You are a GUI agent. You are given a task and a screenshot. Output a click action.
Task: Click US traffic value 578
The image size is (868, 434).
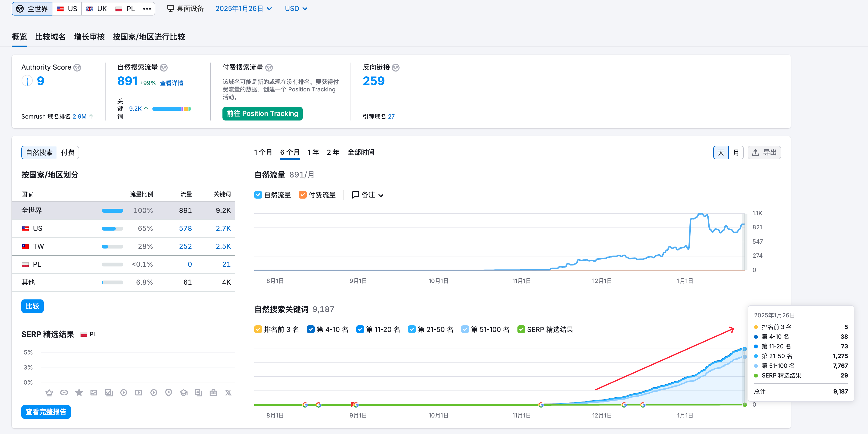[x=185, y=228]
